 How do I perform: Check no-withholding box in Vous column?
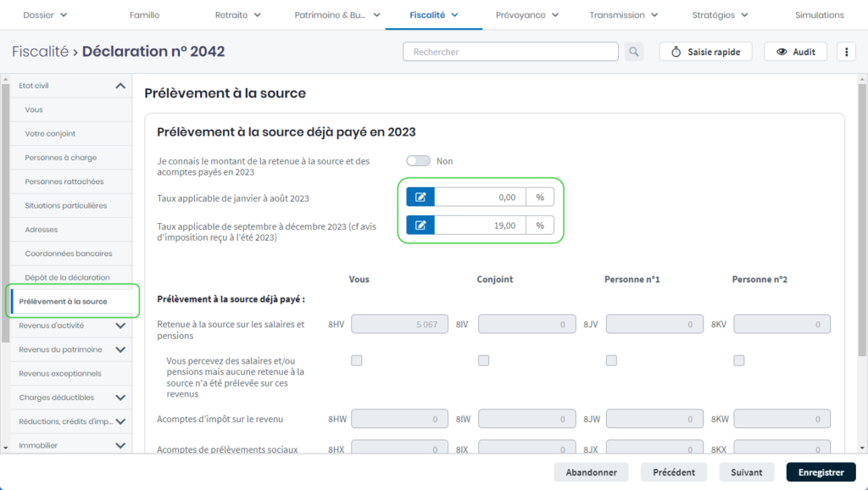pyautogui.click(x=357, y=360)
